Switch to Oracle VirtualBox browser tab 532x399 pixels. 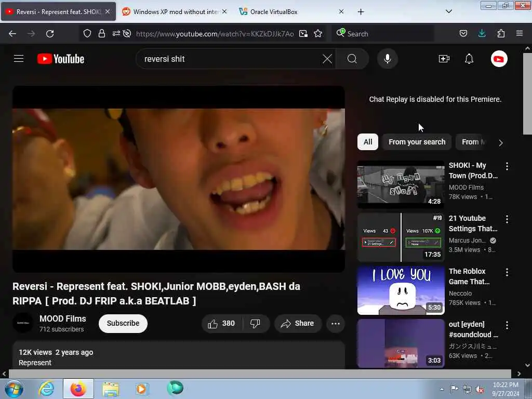(292, 11)
